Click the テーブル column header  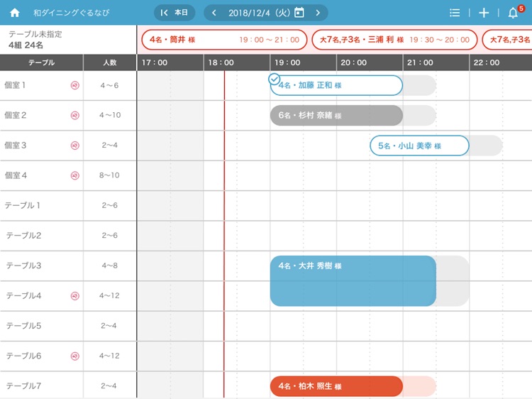pyautogui.click(x=41, y=62)
